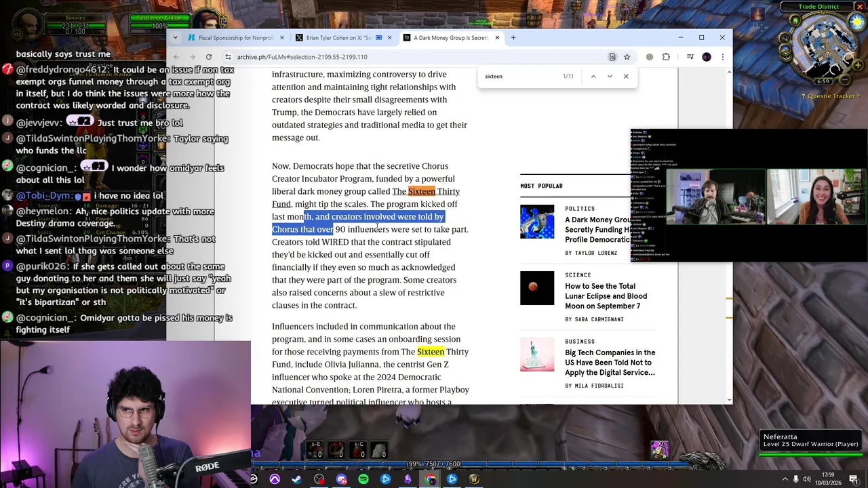
Task: Open the media controls icon in Chrome toolbar
Action: 690,57
